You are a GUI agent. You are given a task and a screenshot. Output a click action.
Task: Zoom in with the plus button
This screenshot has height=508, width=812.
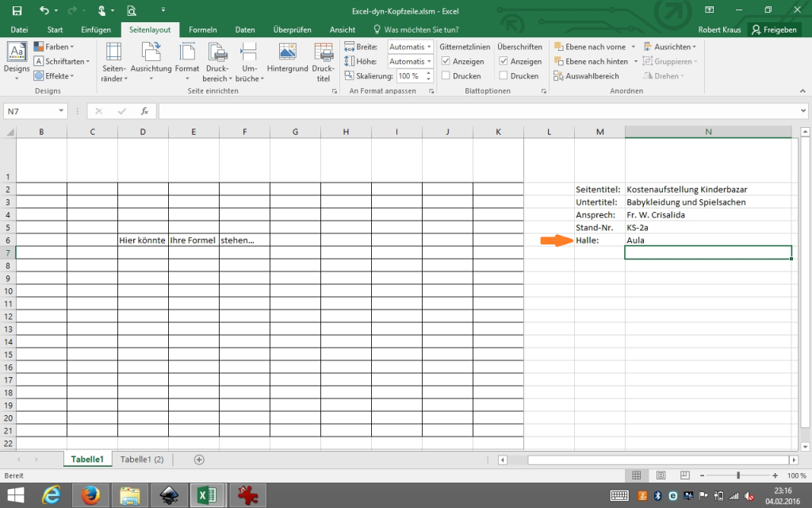pos(775,475)
